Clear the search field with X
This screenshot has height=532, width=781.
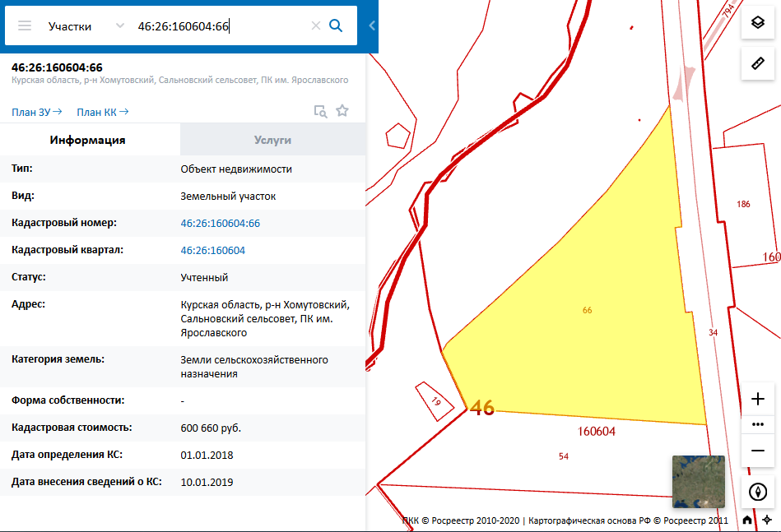tap(315, 25)
